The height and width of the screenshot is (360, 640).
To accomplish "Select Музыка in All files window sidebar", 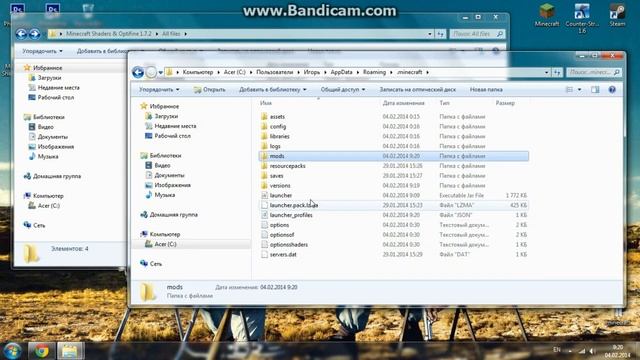I will pyautogui.click(x=48, y=156).
